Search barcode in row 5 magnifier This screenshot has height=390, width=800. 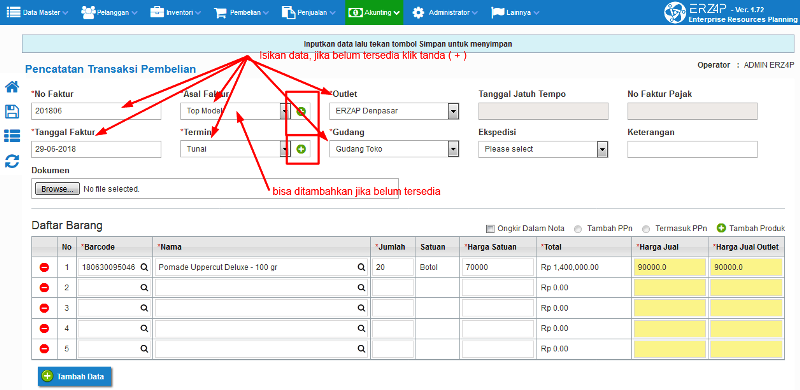[x=145, y=349]
